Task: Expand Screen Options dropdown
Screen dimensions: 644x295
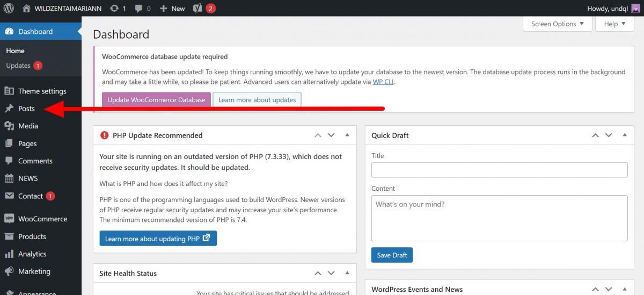Action: pyautogui.click(x=557, y=24)
